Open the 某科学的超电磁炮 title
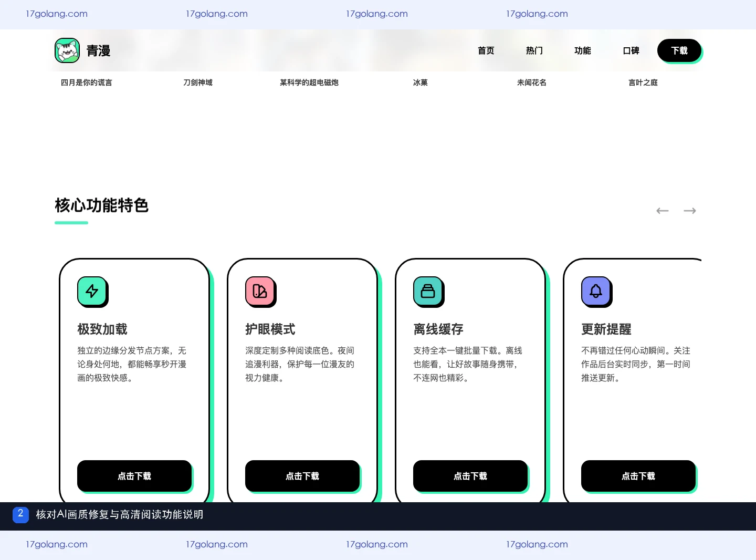 point(309,82)
